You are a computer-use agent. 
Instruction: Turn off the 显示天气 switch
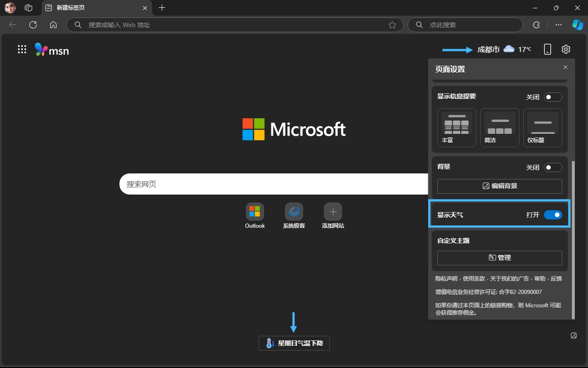click(553, 215)
